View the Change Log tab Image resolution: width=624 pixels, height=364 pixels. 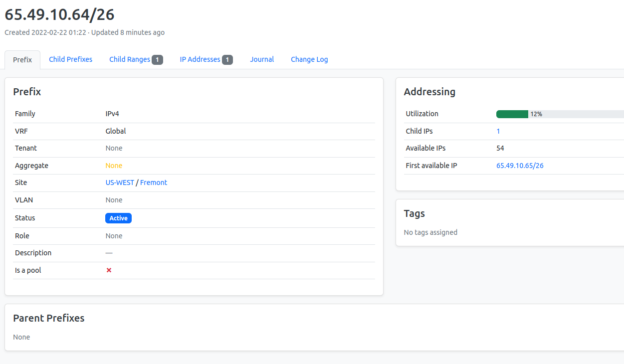pyautogui.click(x=309, y=59)
